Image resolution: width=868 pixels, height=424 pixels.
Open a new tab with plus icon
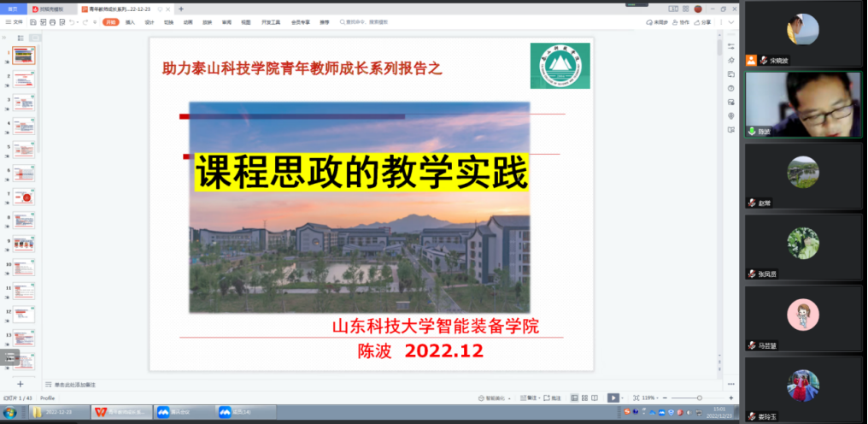pos(181,9)
